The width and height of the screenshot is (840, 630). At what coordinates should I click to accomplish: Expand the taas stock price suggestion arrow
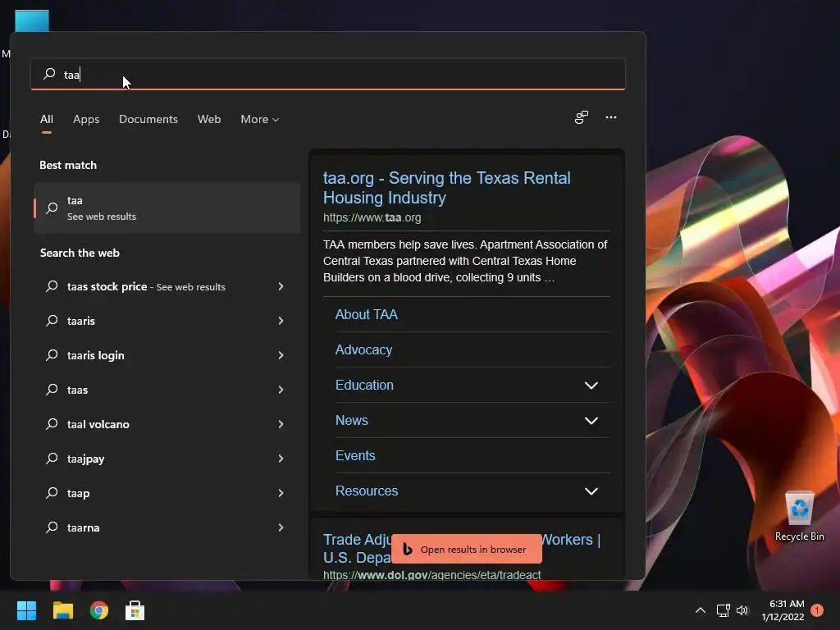coord(281,286)
